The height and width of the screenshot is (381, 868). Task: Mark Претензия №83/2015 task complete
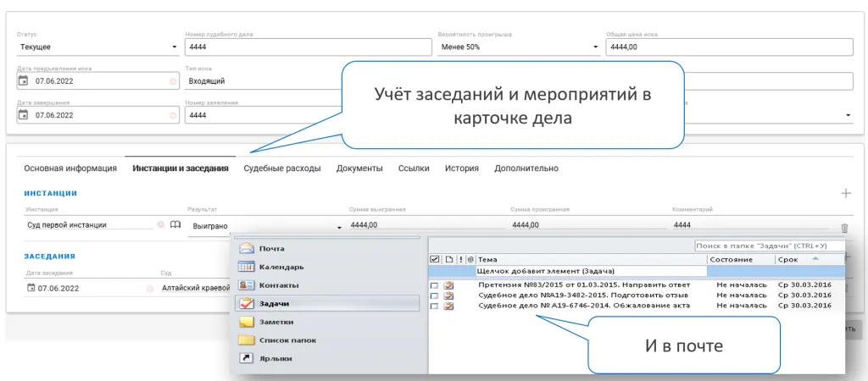pos(435,285)
